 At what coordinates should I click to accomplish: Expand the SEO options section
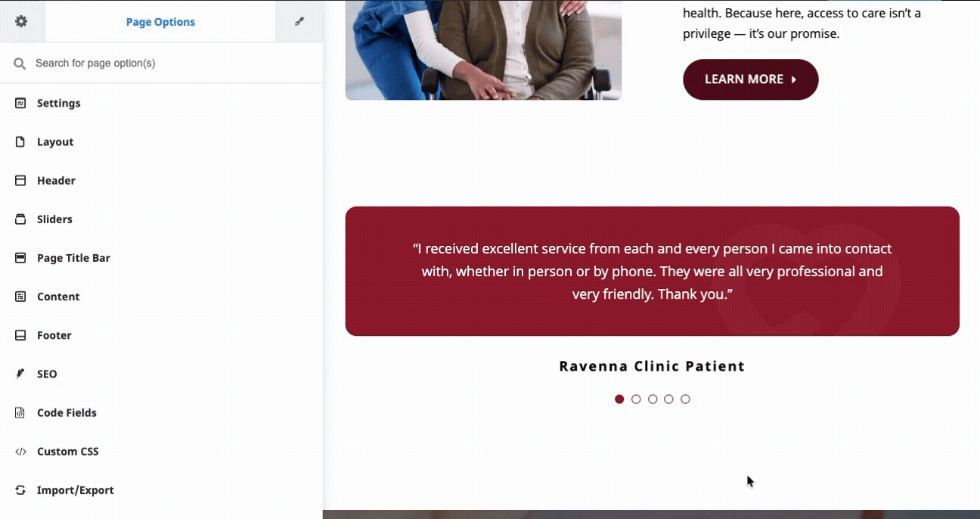(161, 374)
